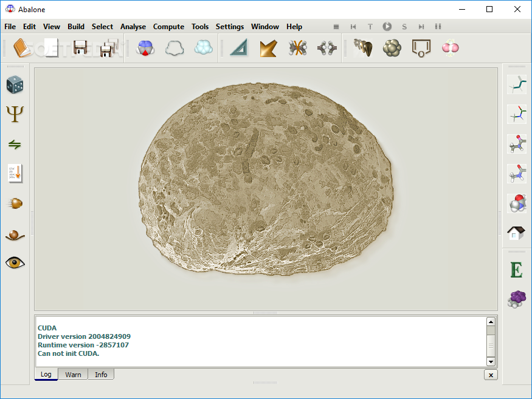Select the teal wireframe stick model icon
Viewport: 532px width, 399px height.
(517, 84)
